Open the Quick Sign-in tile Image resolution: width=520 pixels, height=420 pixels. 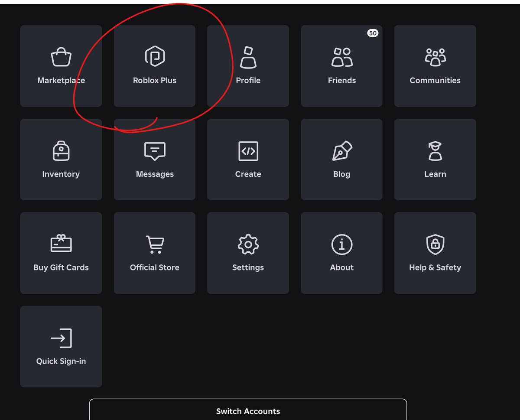coord(61,347)
